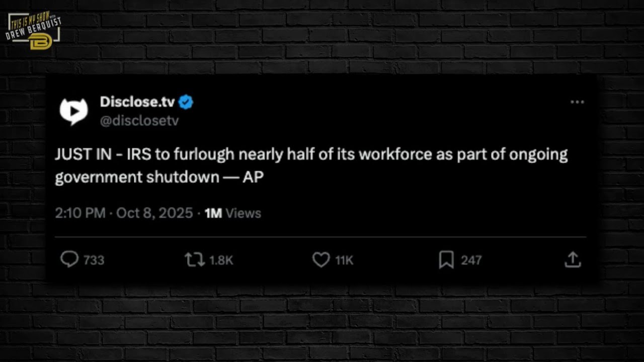Viewport: 644px width, 362px height.
Task: Click the 11K likes count
Action: 344,260
